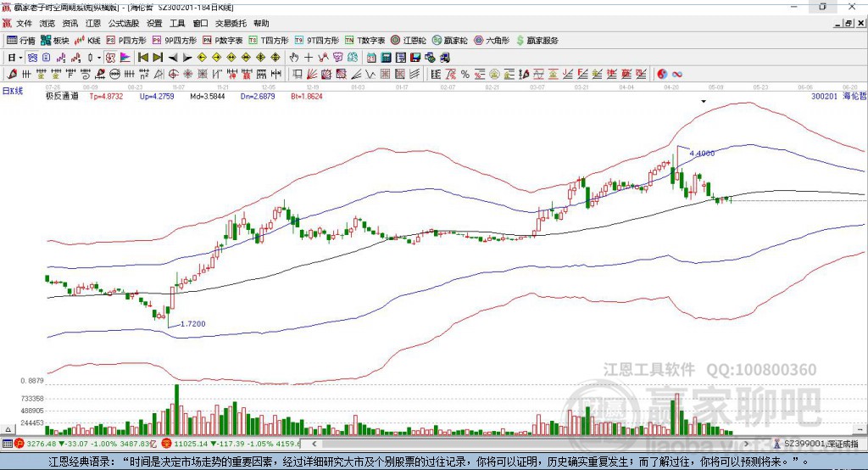Select the pencil drawing tool
The height and width of the screenshot is (470, 868).
pos(12,75)
